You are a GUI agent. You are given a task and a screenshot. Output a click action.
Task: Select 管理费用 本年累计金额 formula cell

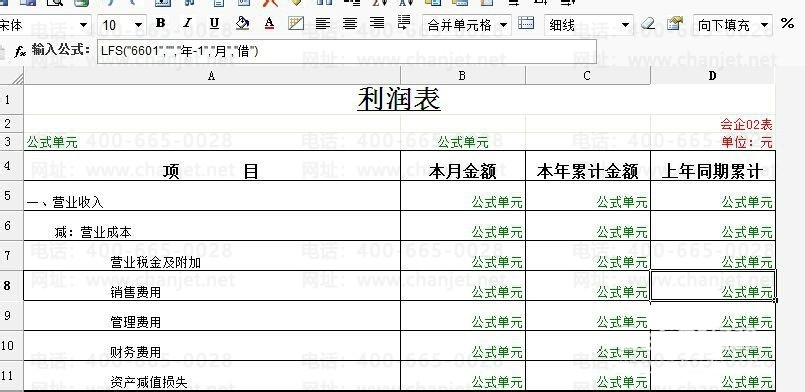pyautogui.click(x=587, y=316)
